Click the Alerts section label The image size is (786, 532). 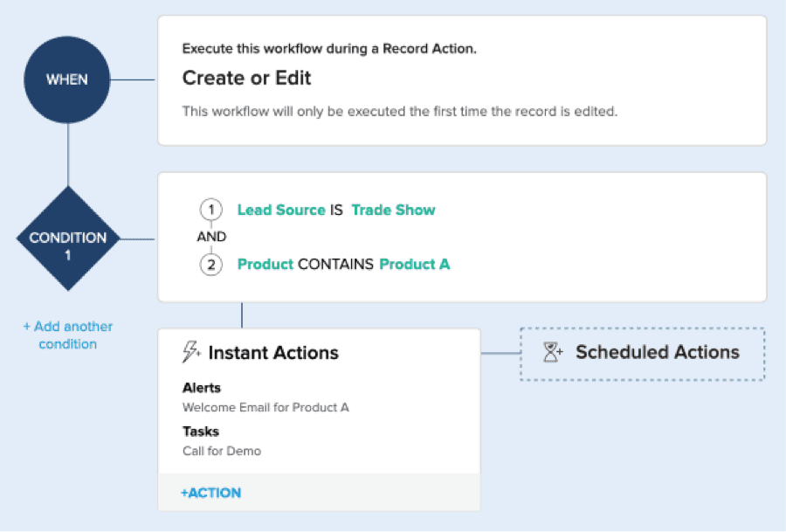pos(202,388)
